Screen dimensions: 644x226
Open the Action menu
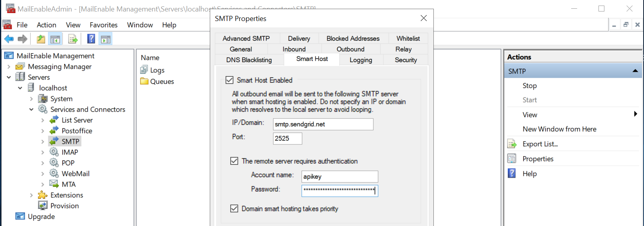[46, 25]
